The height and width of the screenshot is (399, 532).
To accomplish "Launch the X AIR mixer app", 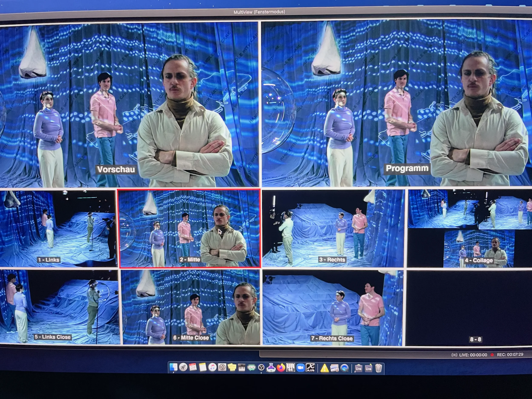I will (310, 368).
